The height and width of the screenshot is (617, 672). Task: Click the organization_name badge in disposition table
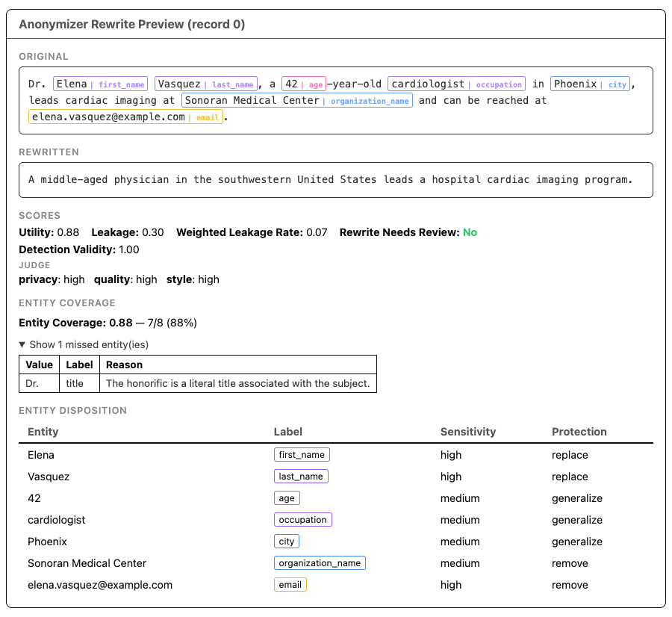click(x=320, y=563)
